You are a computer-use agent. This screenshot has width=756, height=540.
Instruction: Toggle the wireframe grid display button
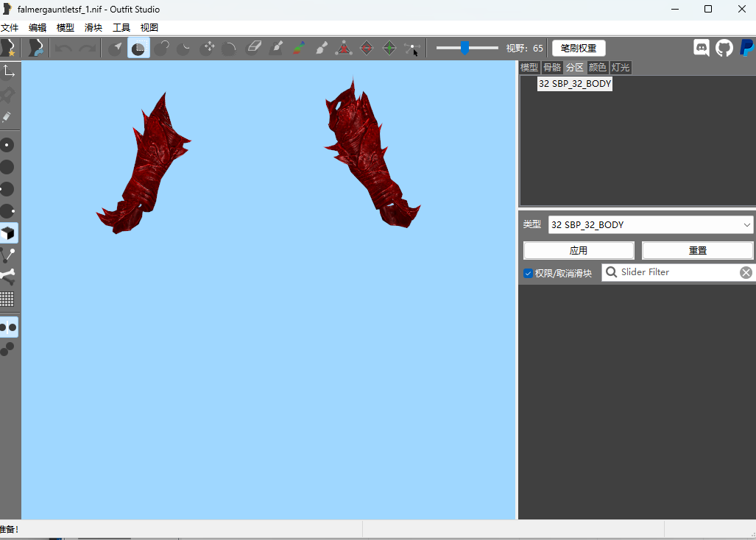pos(7,299)
